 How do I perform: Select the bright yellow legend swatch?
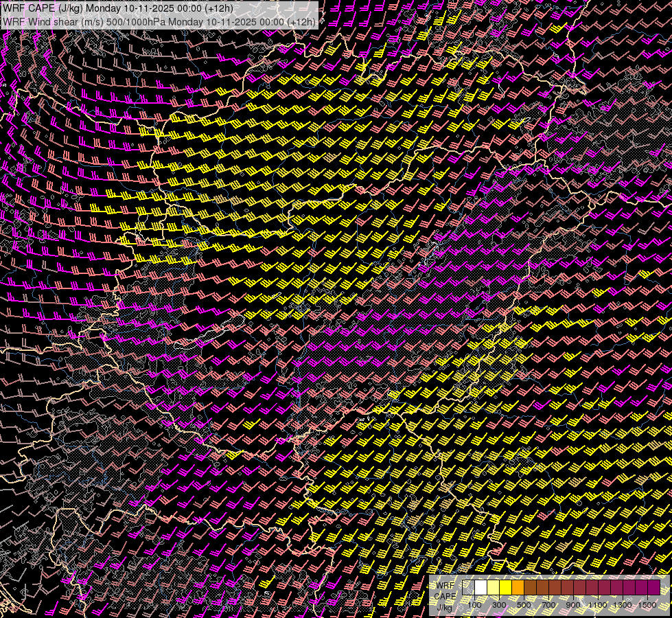click(x=506, y=588)
